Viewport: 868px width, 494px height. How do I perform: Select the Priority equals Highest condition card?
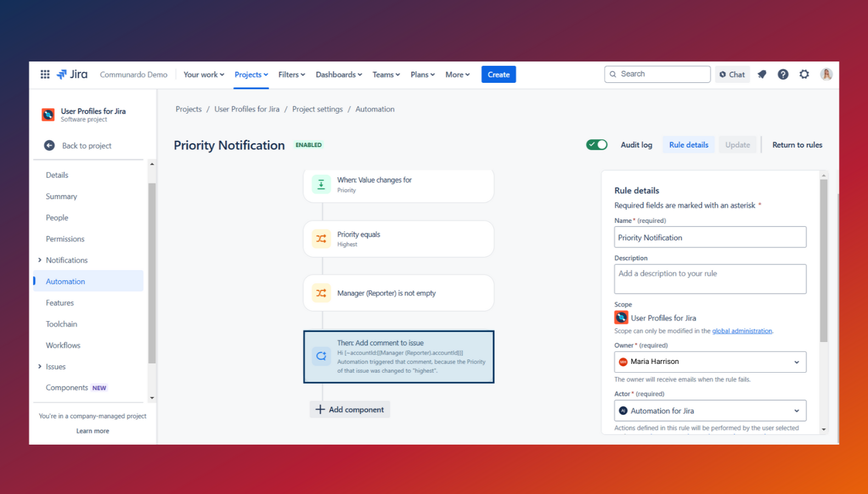click(399, 239)
